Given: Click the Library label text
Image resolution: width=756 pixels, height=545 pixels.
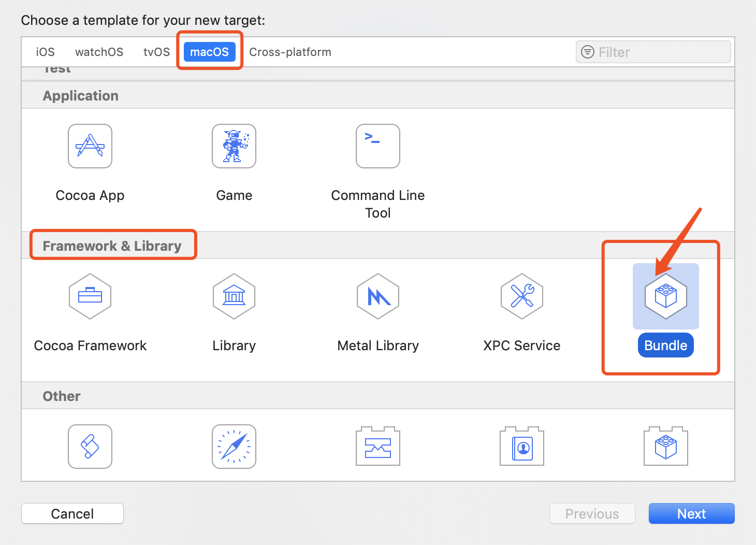Looking at the screenshot, I should pyautogui.click(x=234, y=346).
